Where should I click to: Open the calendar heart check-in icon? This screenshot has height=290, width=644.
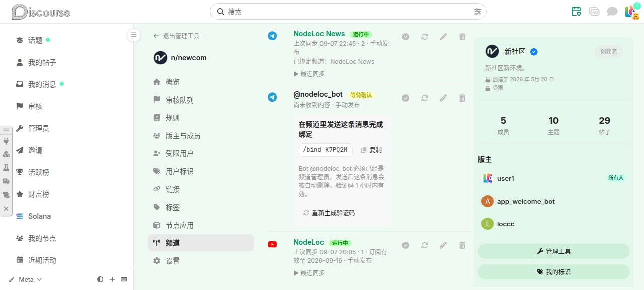tap(576, 12)
